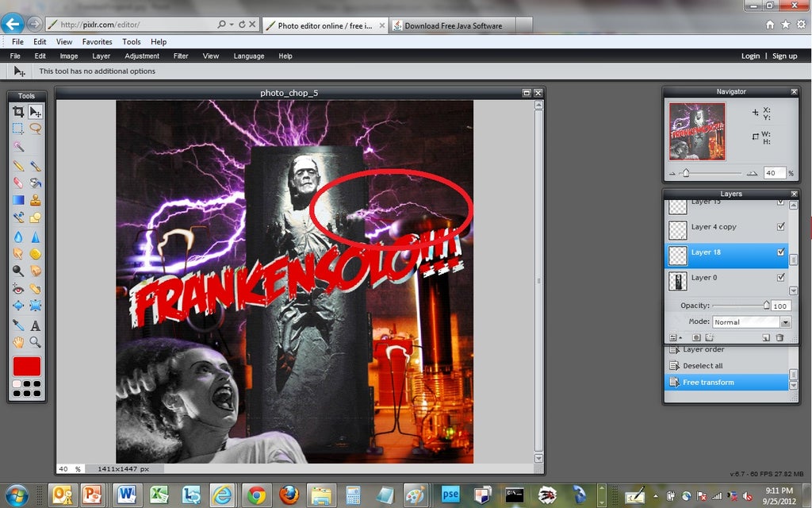812x508 pixels.
Task: Open the Pixlr Language menu
Action: pos(248,56)
